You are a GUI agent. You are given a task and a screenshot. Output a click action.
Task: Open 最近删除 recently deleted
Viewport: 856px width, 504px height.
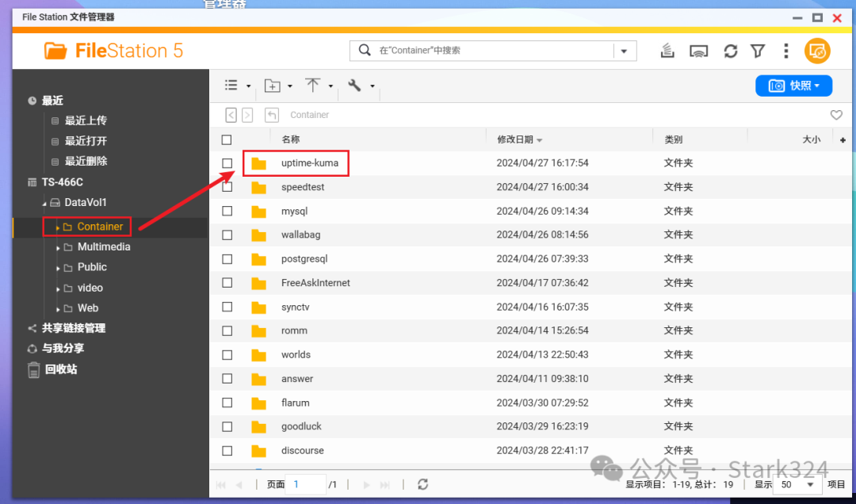click(x=86, y=161)
